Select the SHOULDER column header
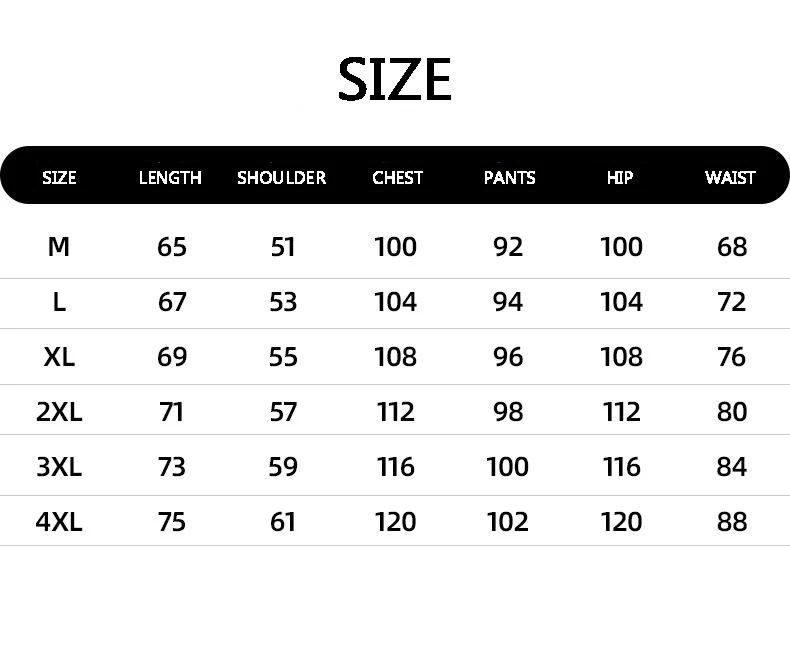This screenshot has width=790, height=648. pos(281,178)
